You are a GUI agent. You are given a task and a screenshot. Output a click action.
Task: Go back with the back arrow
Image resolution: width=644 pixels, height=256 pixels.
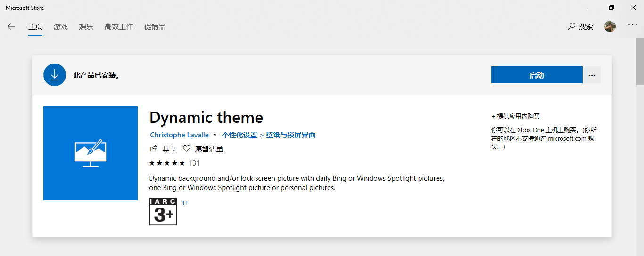[11, 27]
